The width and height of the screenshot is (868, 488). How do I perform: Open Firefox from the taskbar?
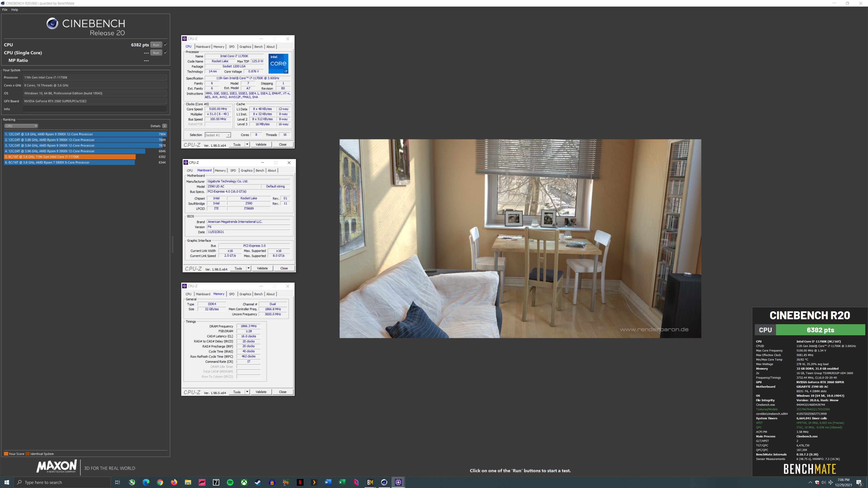[x=174, y=482]
